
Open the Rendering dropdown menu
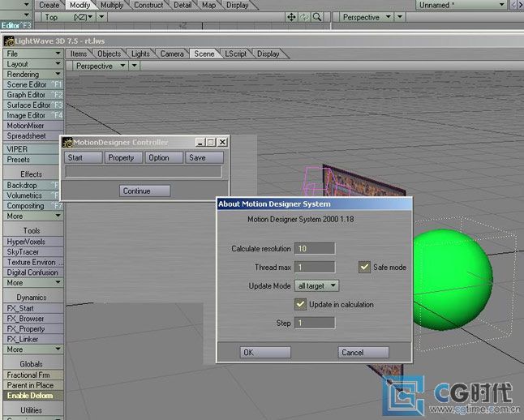click(x=33, y=74)
